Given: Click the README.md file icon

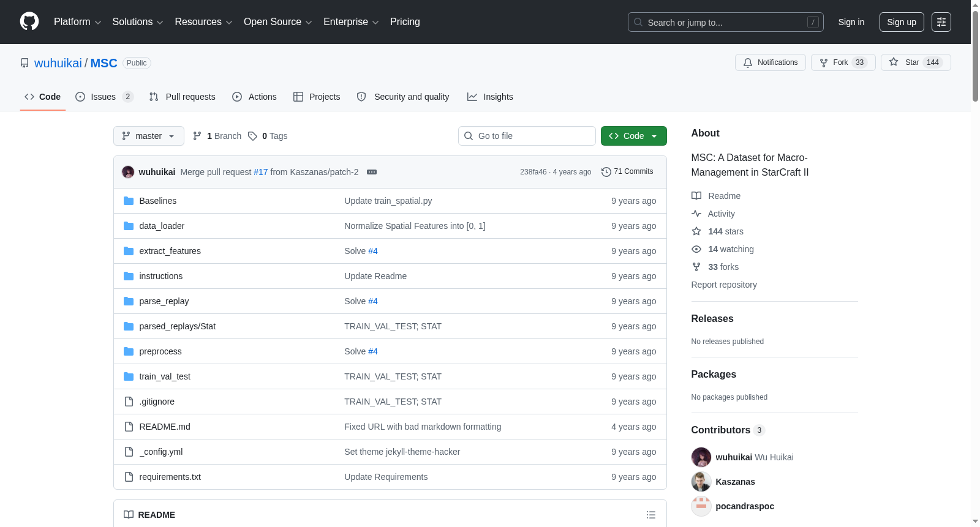Looking at the screenshot, I should click(x=129, y=427).
